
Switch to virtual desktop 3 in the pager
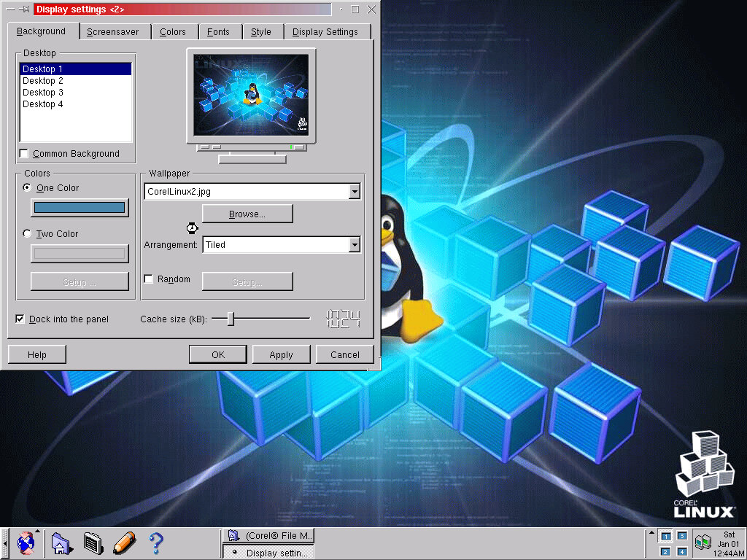[682, 536]
